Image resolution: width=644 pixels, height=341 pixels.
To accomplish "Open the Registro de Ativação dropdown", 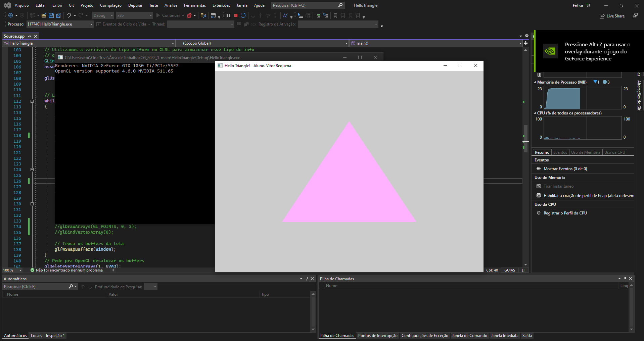I will coord(338,24).
